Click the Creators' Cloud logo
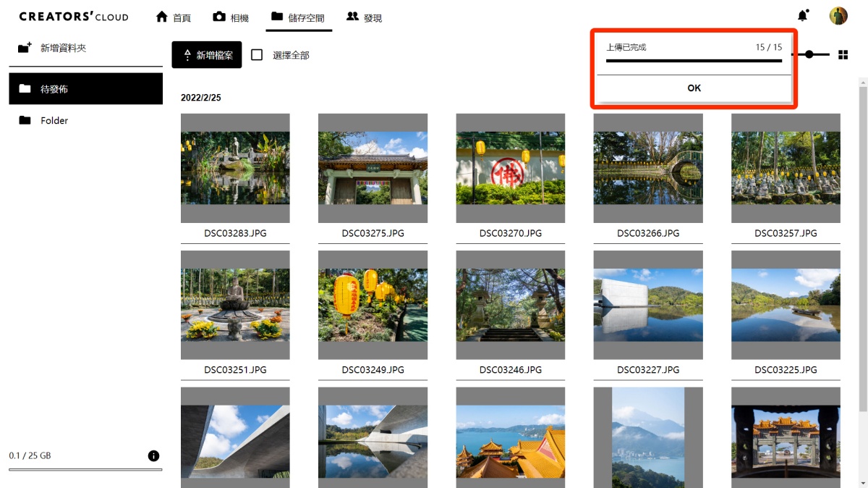The width and height of the screenshot is (868, 488). pyautogui.click(x=74, y=17)
